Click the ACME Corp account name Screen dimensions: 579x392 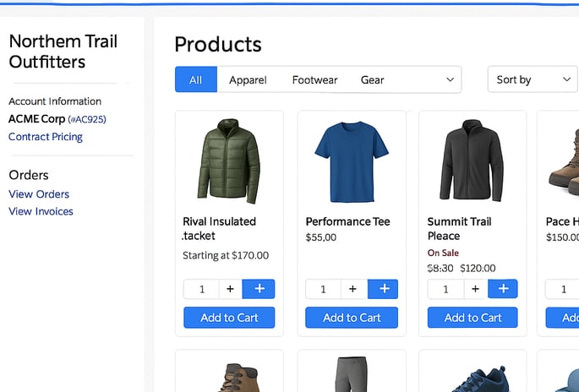point(36,119)
